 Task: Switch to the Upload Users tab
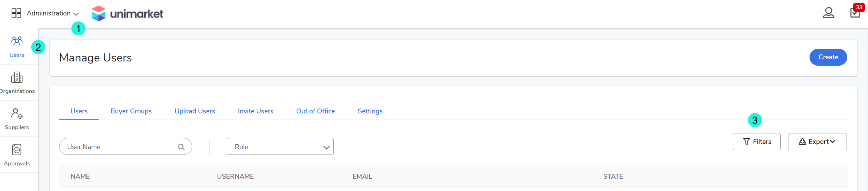195,111
